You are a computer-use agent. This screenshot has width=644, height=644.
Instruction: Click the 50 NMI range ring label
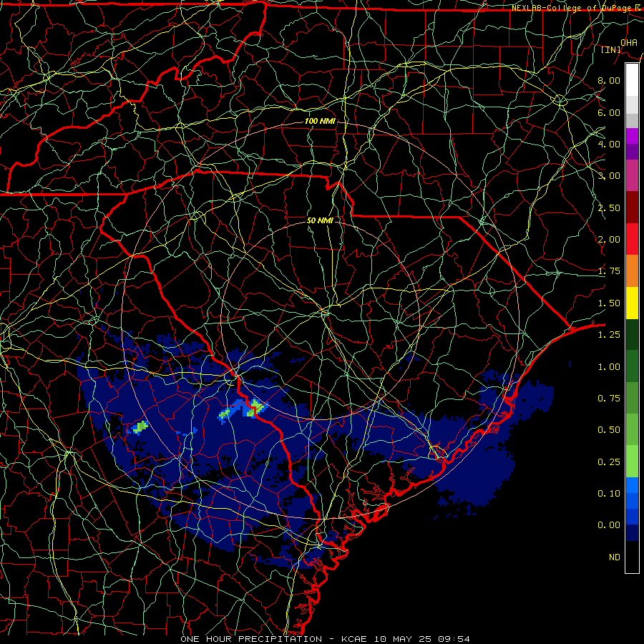[x=320, y=220]
